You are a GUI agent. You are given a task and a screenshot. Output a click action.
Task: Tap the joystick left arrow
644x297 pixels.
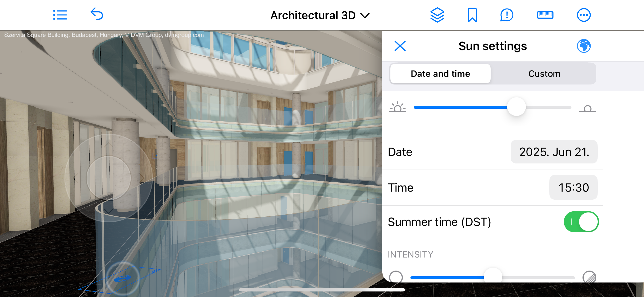coord(75,178)
